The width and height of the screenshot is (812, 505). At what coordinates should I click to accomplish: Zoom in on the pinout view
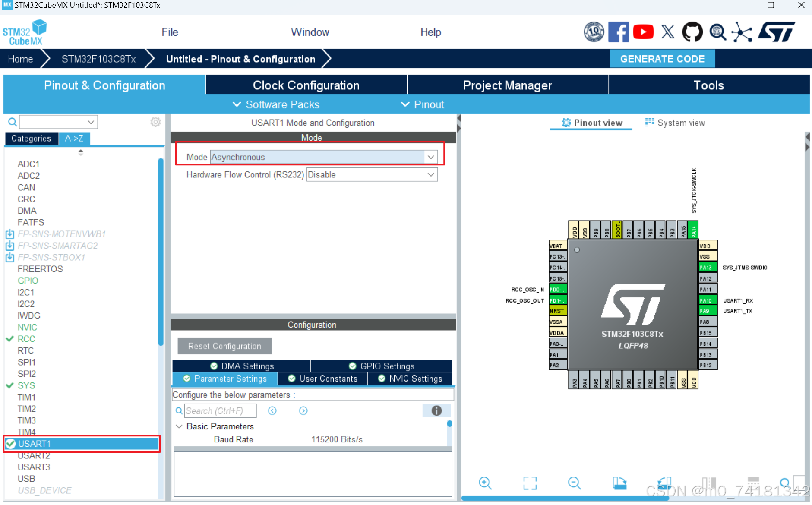pyautogui.click(x=485, y=483)
